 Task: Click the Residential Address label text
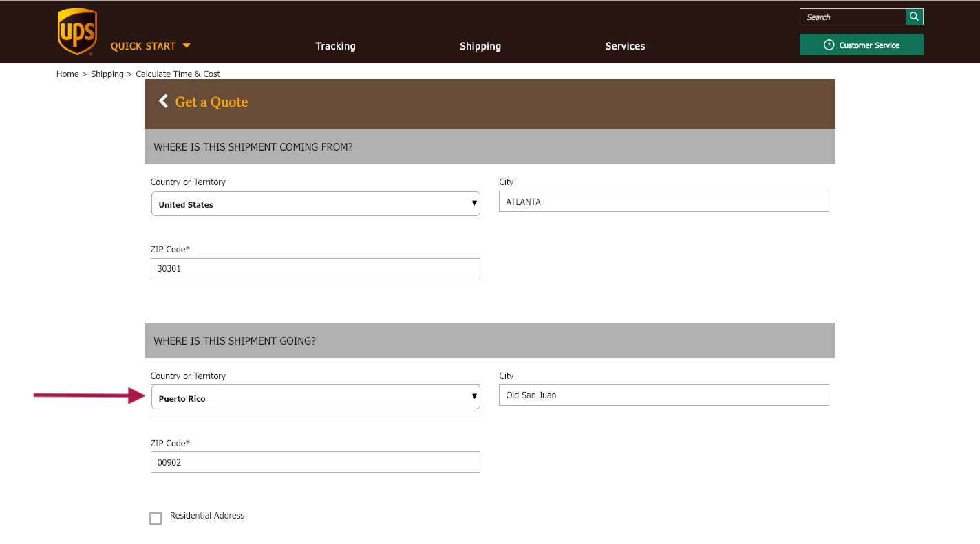[207, 515]
